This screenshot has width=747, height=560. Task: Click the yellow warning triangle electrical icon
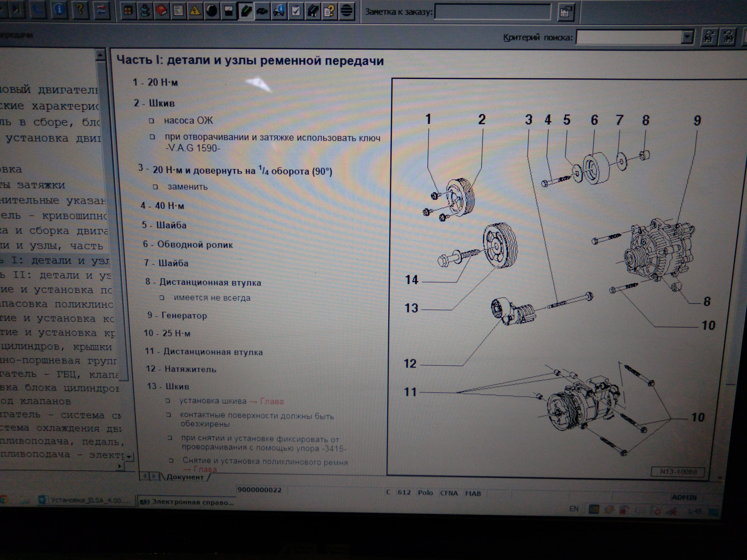coord(195,10)
